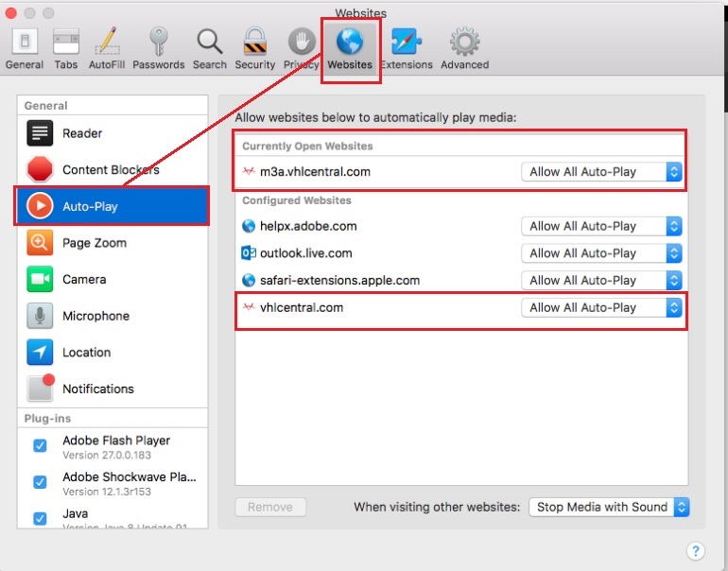
Task: Toggle the Adobe Flash Player checkbox
Action: point(40,445)
